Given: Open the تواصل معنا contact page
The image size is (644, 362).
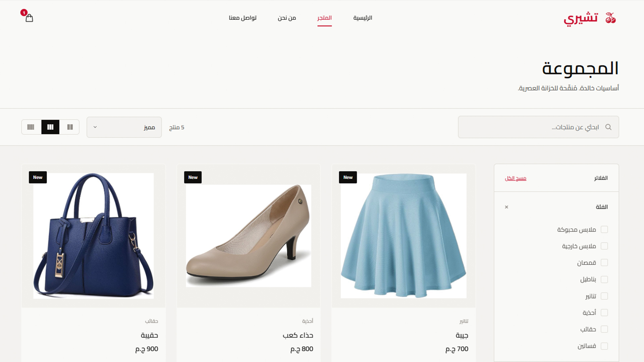Looking at the screenshot, I should [243, 18].
